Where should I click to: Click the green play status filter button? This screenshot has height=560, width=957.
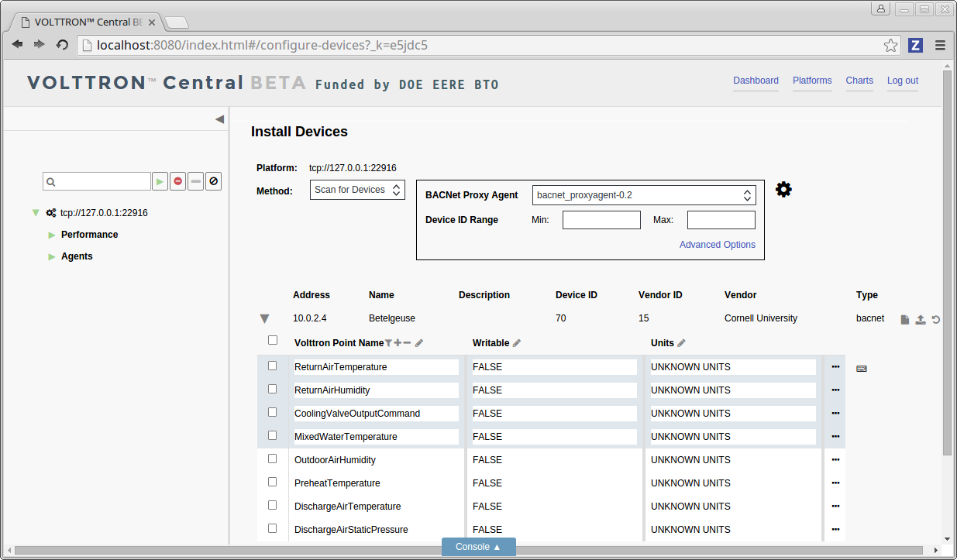click(160, 181)
